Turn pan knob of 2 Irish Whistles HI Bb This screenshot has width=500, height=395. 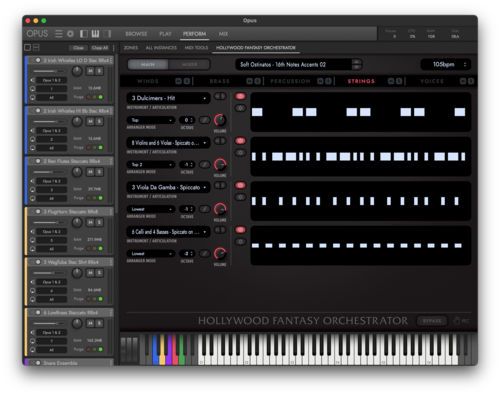(77, 122)
